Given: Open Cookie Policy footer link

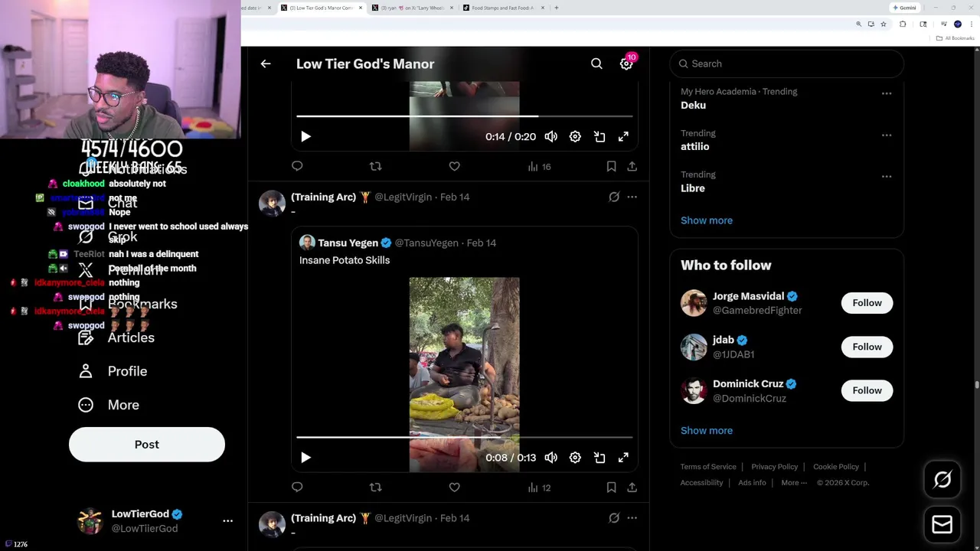Looking at the screenshot, I should pos(836,467).
